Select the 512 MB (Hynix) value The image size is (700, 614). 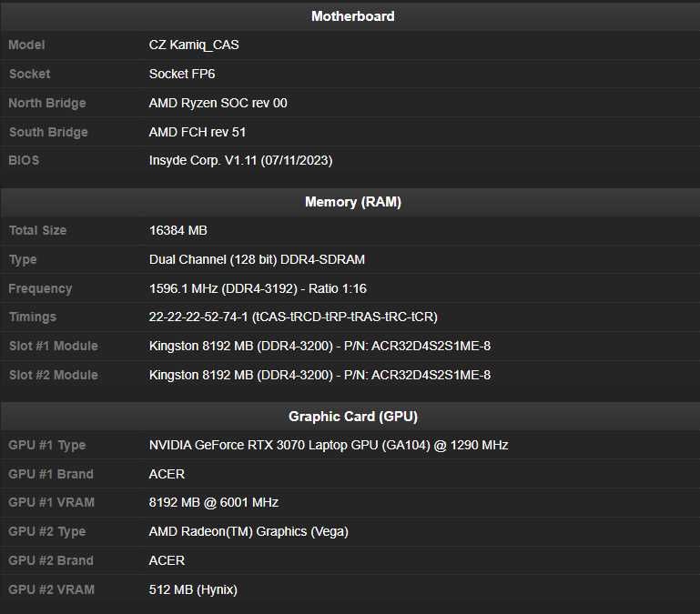[193, 590]
